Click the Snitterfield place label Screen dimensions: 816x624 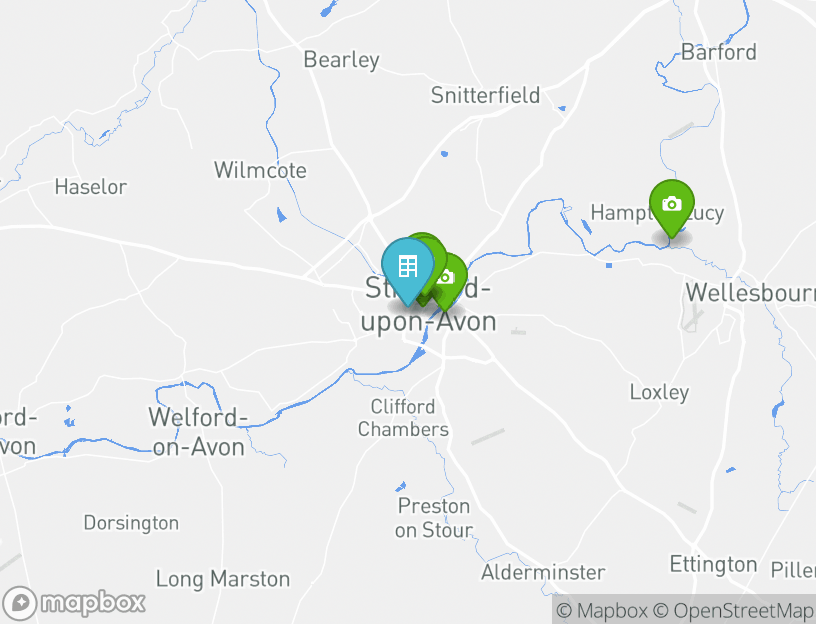coord(485,95)
